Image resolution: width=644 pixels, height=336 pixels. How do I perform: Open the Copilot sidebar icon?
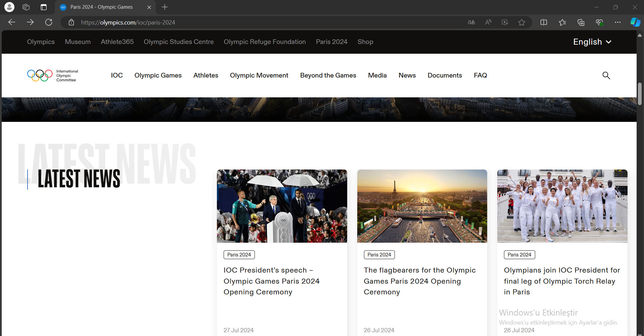(x=635, y=22)
